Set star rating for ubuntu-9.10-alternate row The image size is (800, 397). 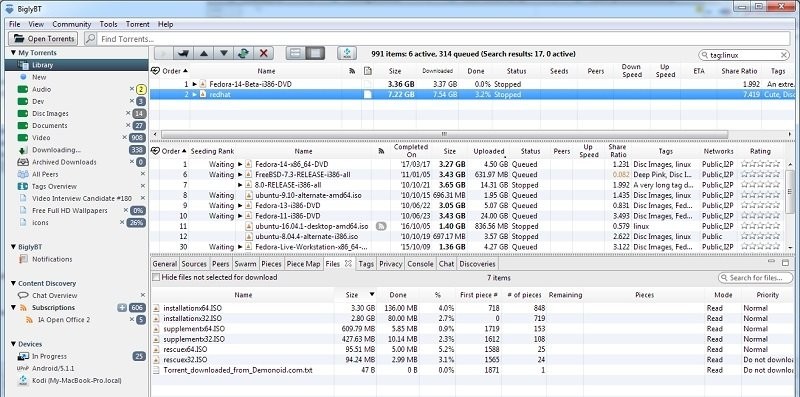point(760,195)
